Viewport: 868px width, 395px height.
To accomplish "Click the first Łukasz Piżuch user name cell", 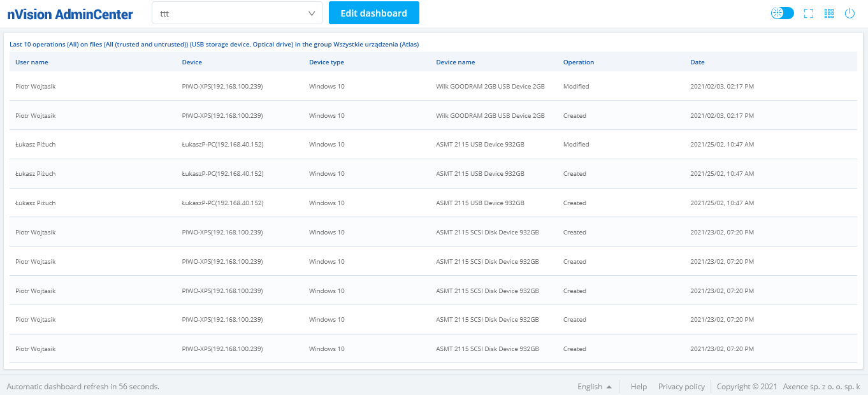I will (x=36, y=145).
